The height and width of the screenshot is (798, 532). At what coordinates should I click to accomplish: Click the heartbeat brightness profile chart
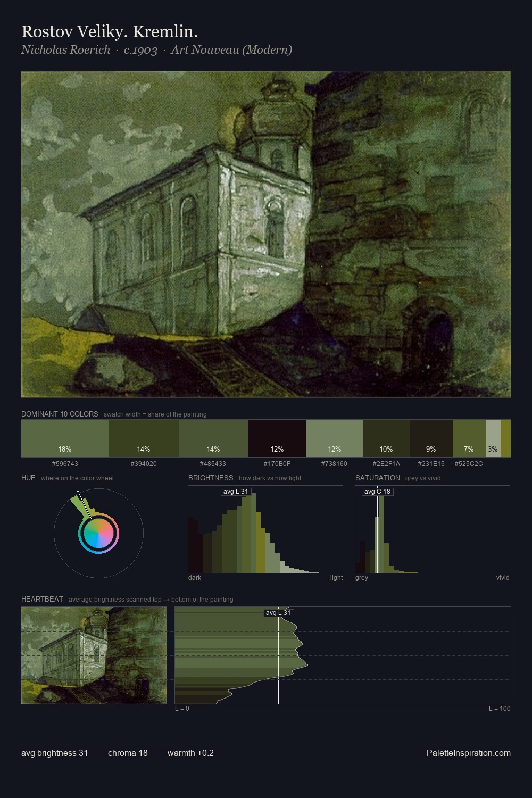point(343,655)
